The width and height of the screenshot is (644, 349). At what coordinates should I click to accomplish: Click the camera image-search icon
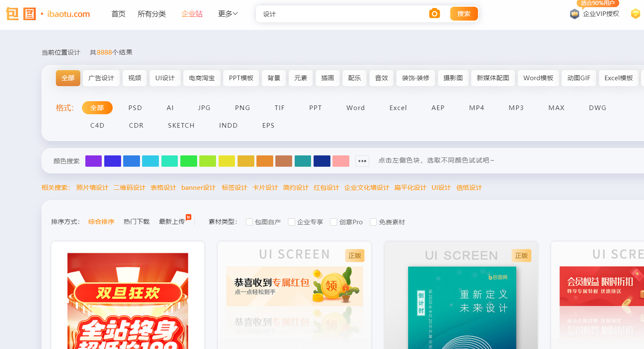434,14
